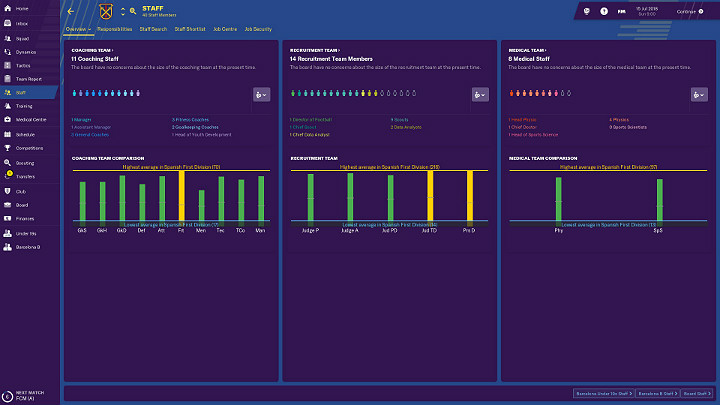Viewport: 720px width, 405px height.
Task: Click the Coaching Team heading link
Action: (92, 49)
